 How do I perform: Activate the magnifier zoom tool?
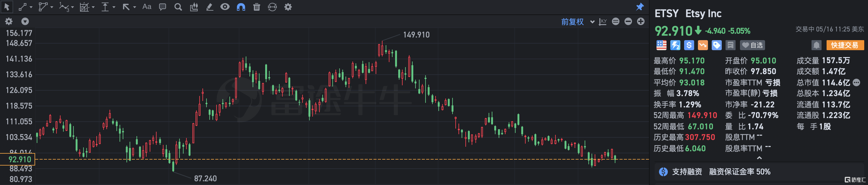(178, 7)
